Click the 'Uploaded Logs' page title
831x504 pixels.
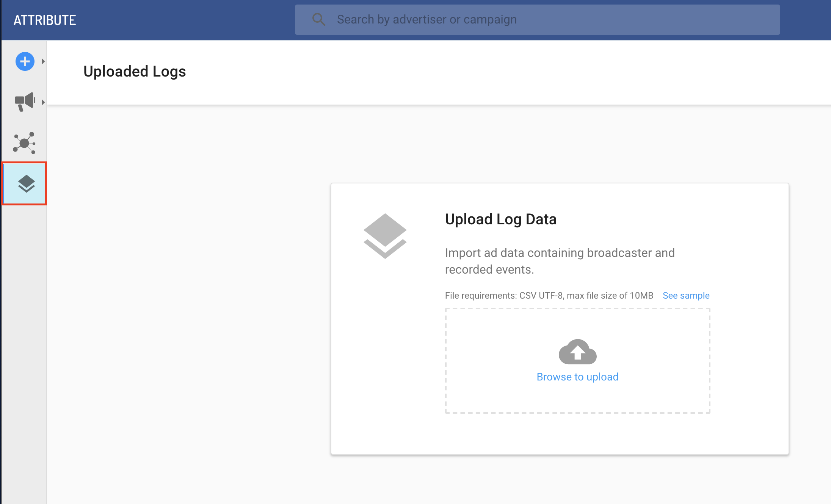[135, 72]
